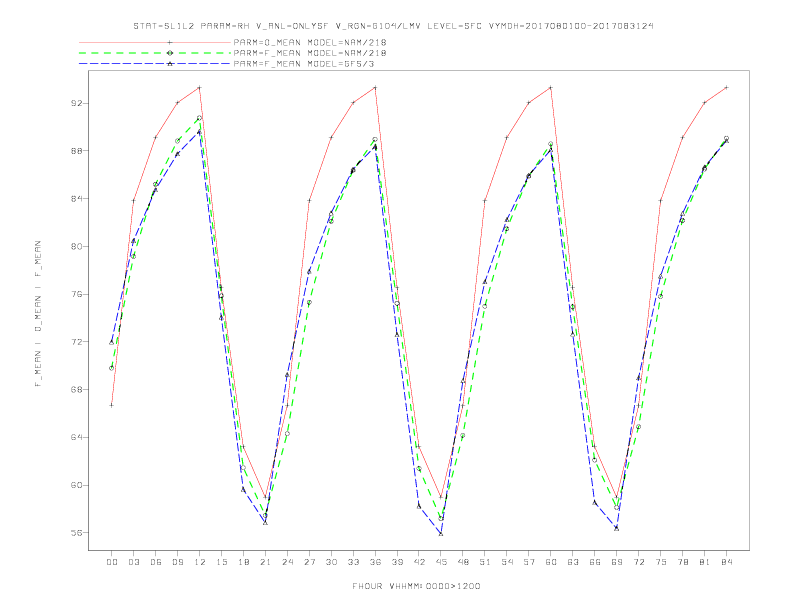Click red line's first data point at hour 00
792x612 pixels.
112,405
